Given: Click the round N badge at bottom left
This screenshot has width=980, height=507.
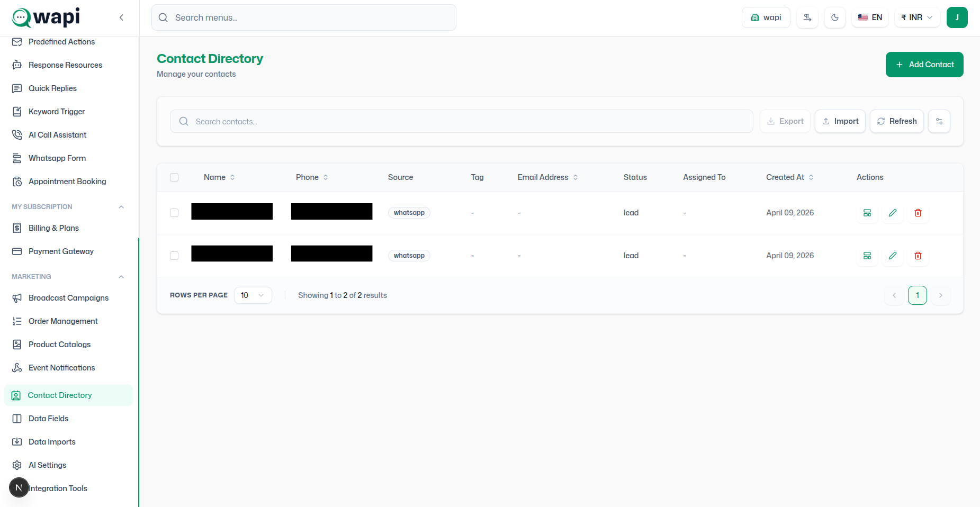Looking at the screenshot, I should point(19,487).
